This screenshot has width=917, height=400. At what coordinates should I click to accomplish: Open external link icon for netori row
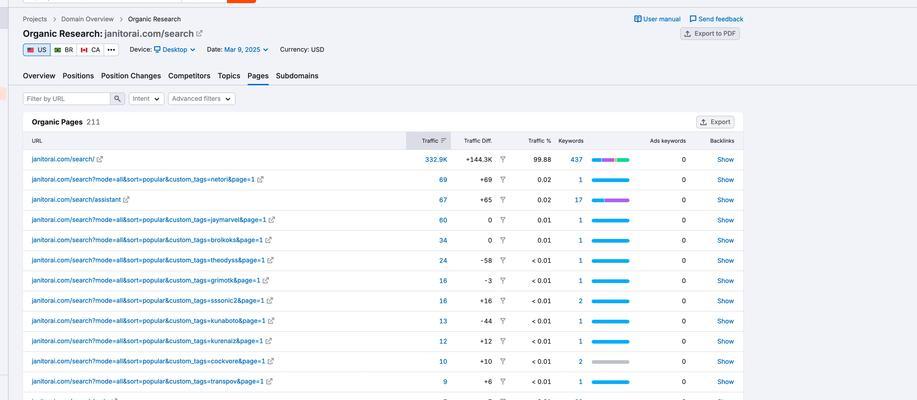(x=260, y=180)
